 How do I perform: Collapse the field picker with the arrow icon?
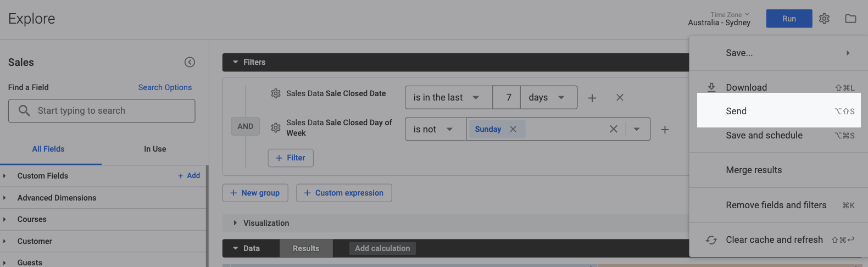(190, 62)
